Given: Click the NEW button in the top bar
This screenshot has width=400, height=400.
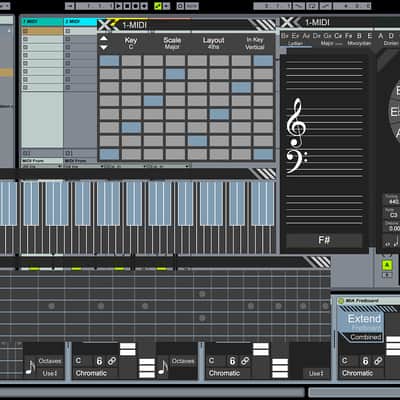Looking at the screenshot, I should 191,6.
